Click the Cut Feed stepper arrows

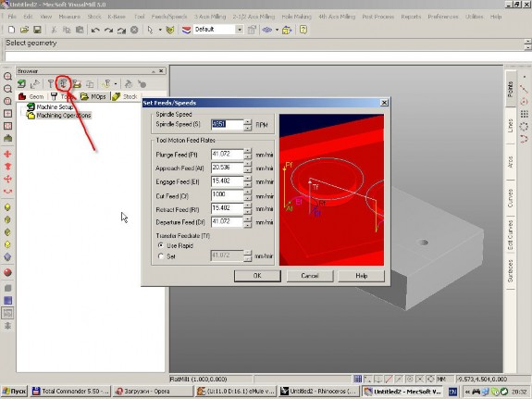(248, 195)
